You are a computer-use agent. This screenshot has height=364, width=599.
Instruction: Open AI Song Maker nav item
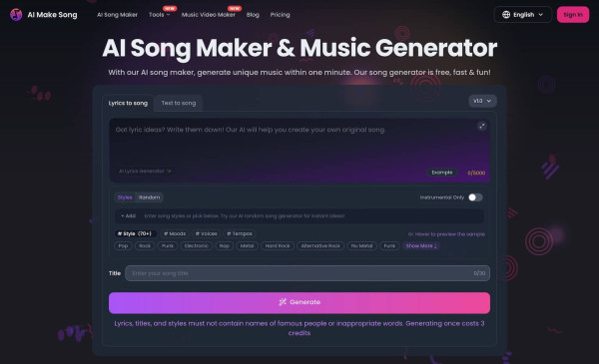[117, 15]
